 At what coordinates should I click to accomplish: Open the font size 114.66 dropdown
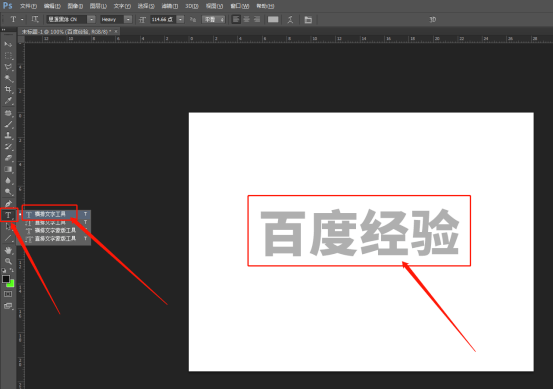[180, 19]
